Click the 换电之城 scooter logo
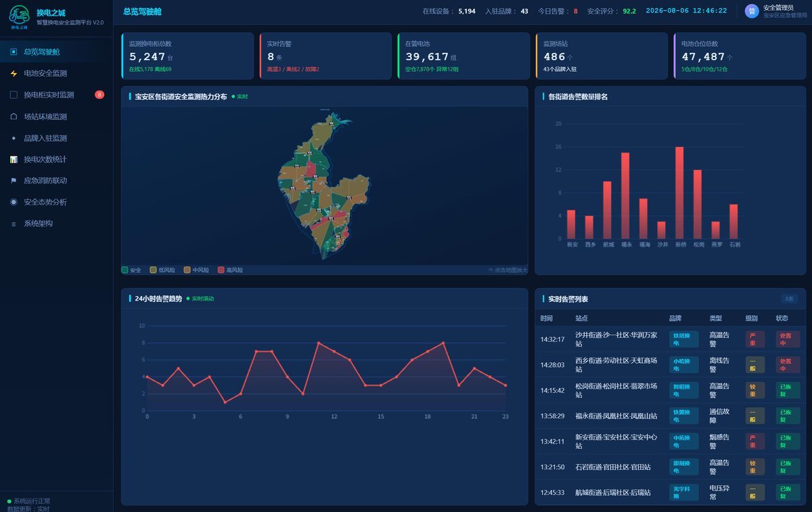Image resolution: width=812 pixels, height=512 pixels. coord(19,17)
